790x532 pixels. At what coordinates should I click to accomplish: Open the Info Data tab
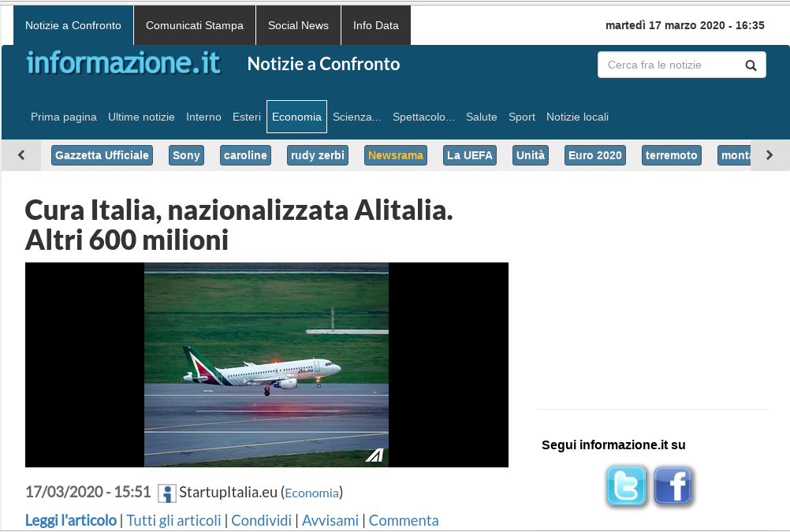[x=376, y=25]
